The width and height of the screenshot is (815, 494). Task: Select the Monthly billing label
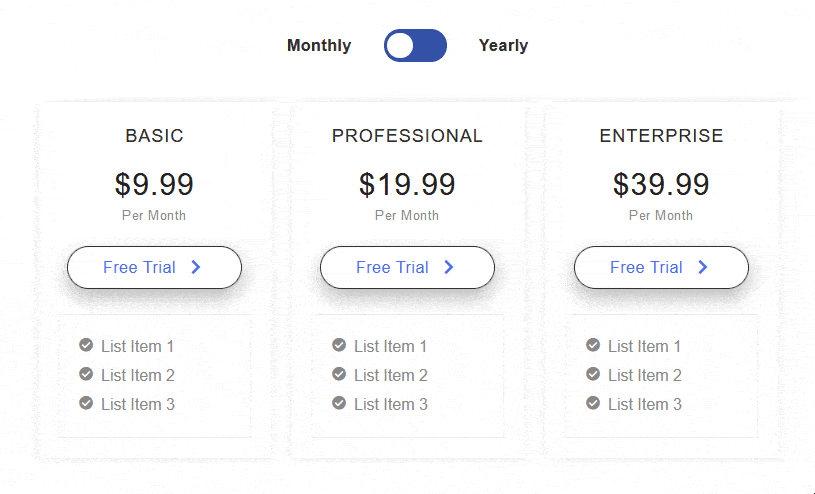pos(319,46)
